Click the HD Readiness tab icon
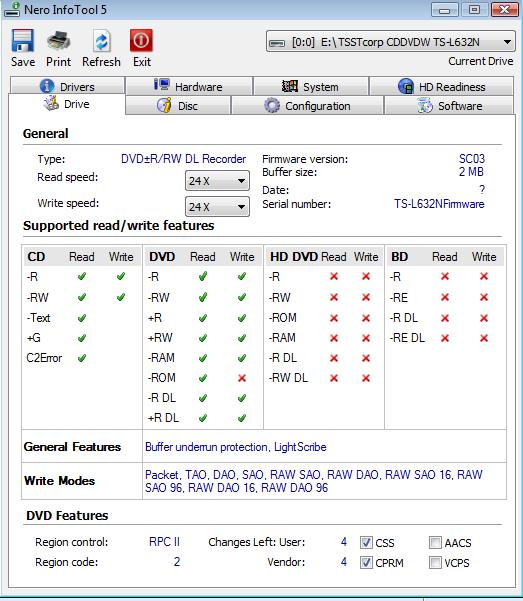The height and width of the screenshot is (601, 523). (x=406, y=86)
